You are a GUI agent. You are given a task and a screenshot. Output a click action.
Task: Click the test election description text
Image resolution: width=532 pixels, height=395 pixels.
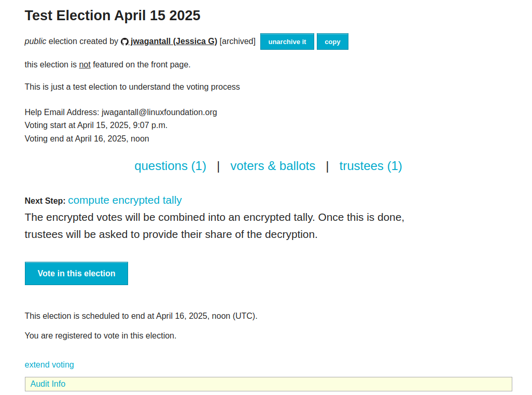coord(132,87)
